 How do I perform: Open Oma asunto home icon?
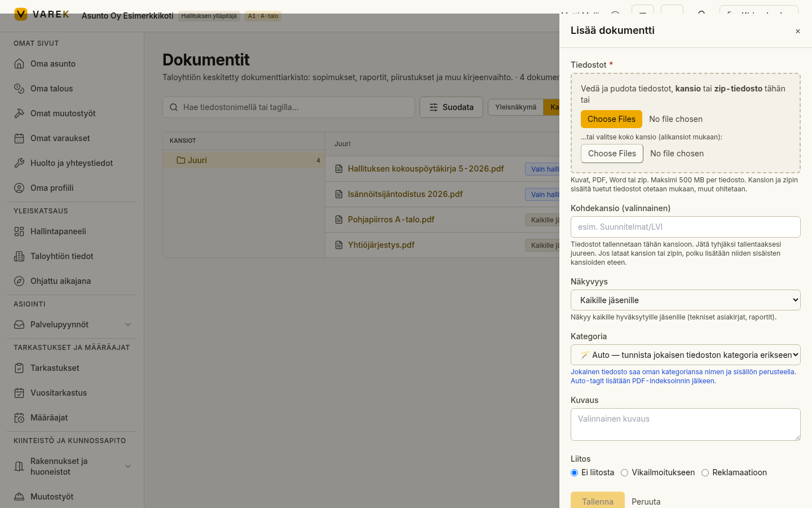[x=19, y=64]
